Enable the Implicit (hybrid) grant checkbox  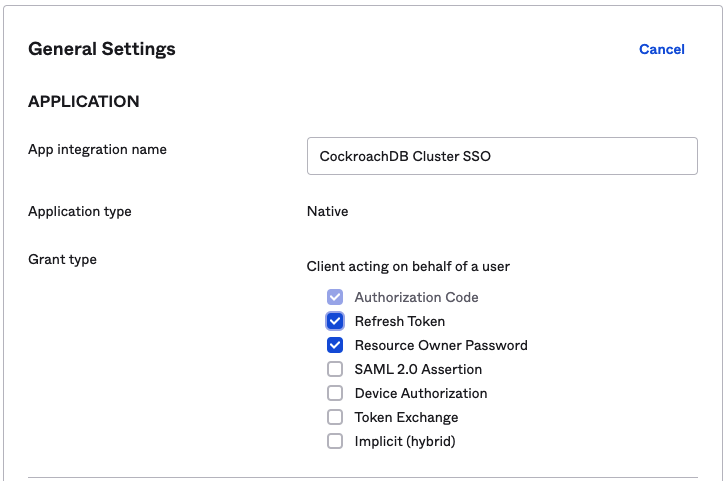pyautogui.click(x=335, y=441)
